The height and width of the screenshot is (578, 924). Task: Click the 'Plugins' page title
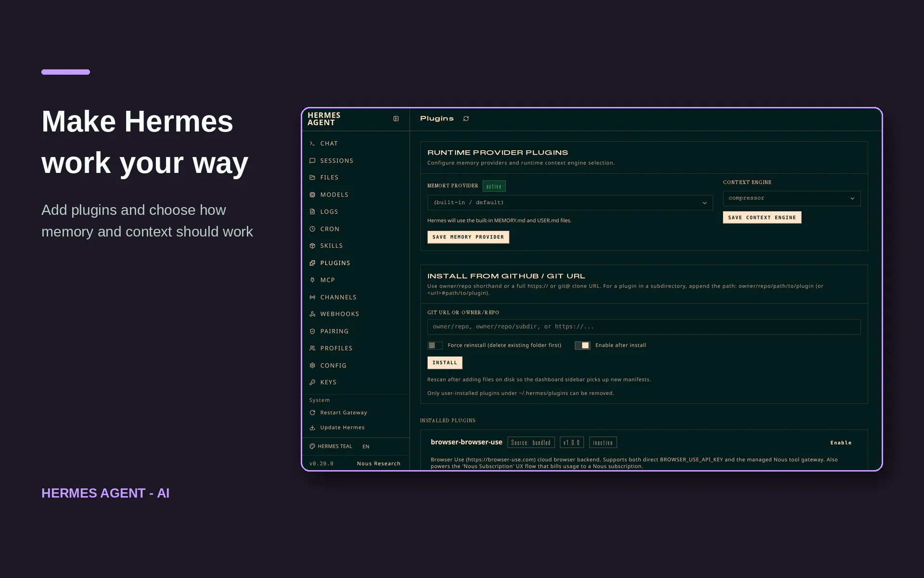437,119
